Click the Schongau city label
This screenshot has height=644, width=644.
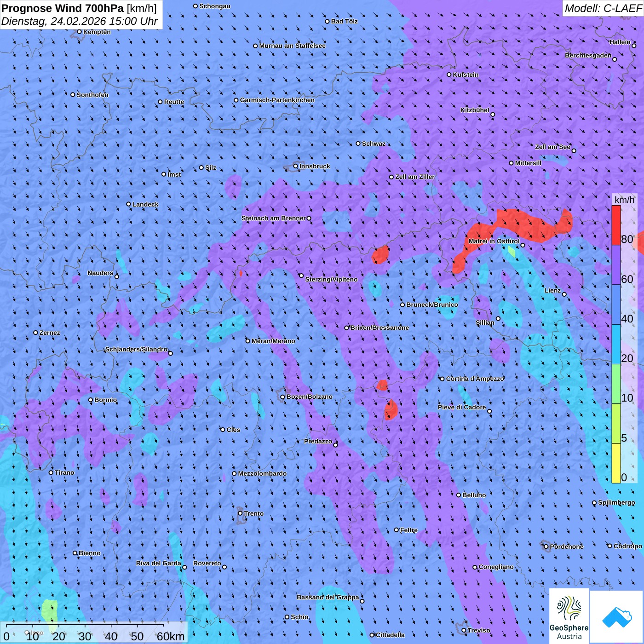tap(215, 6)
